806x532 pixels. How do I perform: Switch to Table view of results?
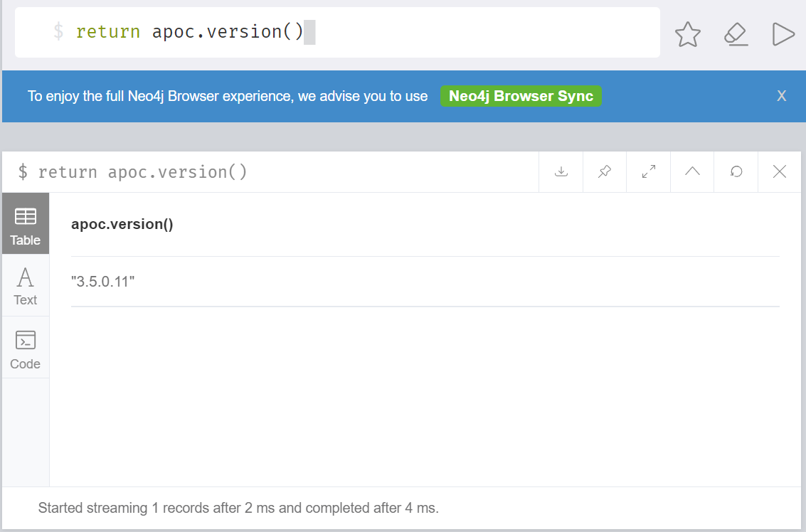point(25,223)
